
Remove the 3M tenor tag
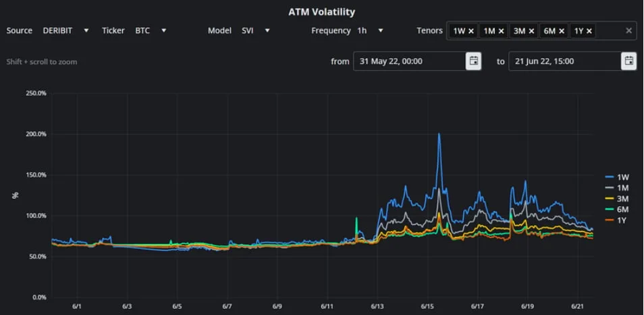coord(531,31)
